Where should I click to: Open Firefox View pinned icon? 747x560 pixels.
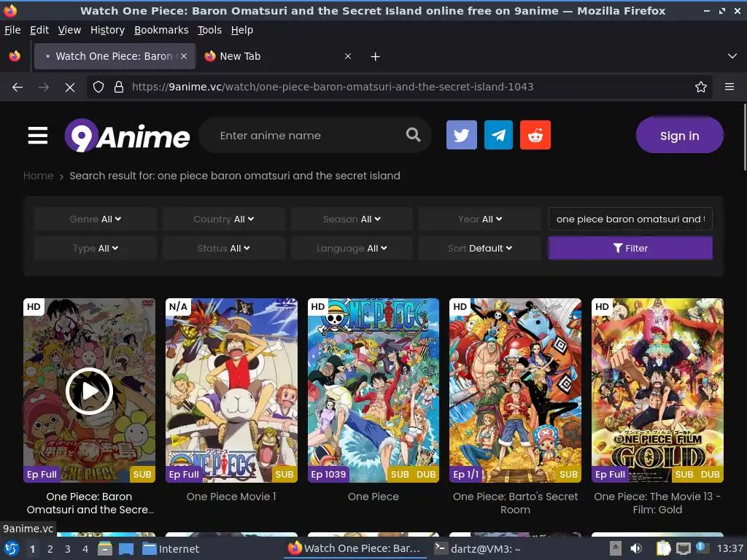click(15, 56)
